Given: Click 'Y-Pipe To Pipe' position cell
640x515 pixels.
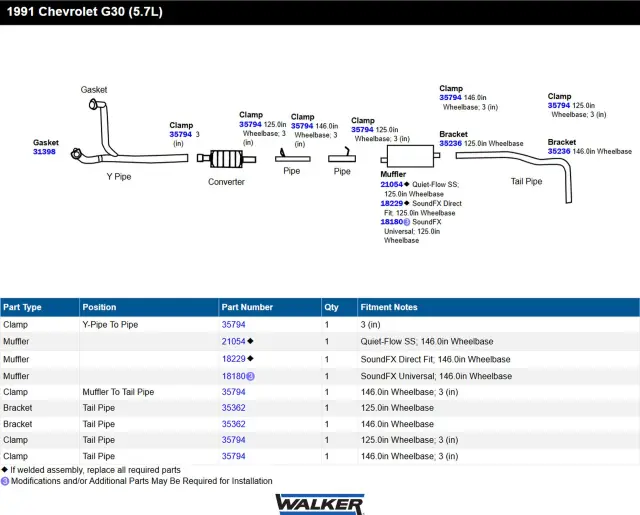Looking at the screenshot, I should coord(110,325).
